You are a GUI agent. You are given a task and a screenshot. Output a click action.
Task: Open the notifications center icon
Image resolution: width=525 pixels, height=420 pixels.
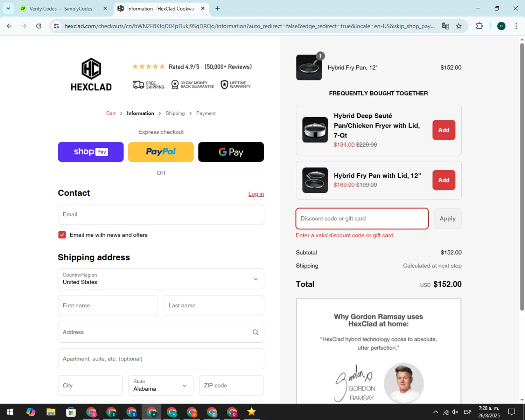click(x=512, y=412)
